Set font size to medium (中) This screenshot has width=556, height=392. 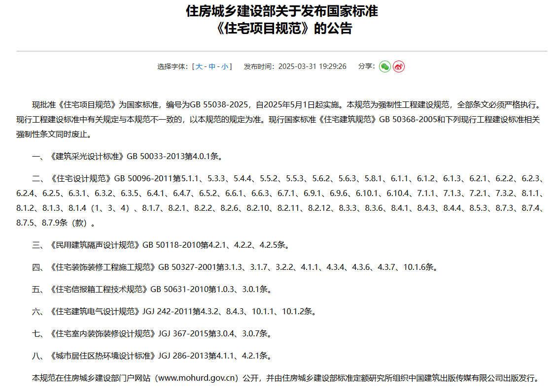(x=212, y=66)
